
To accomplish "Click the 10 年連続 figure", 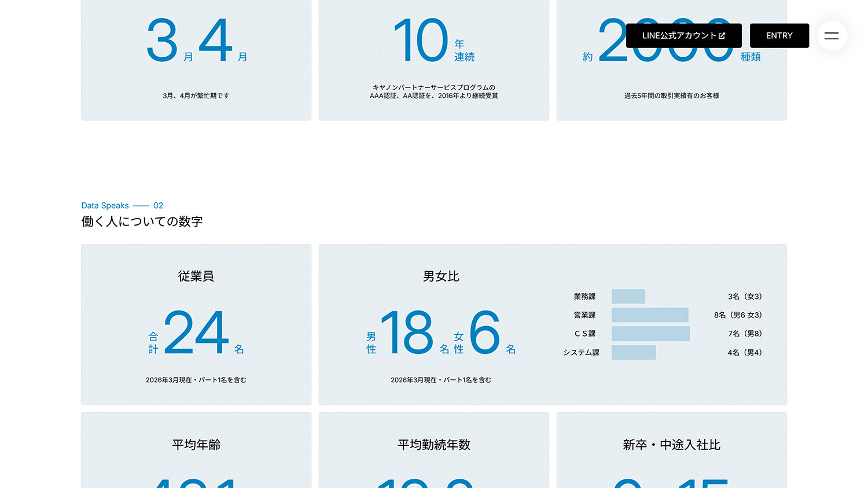I will [433, 41].
